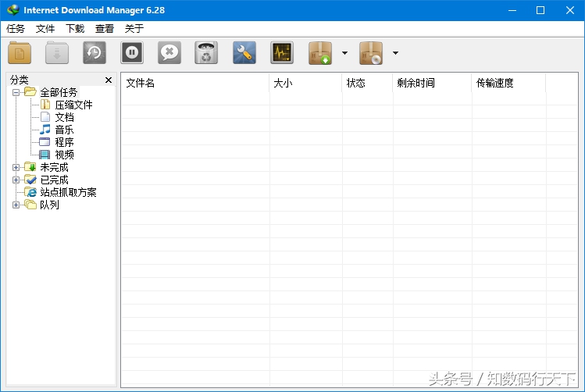Open dropdown arrow next to disc package
Screen dimensions: 585x392
(x=395, y=53)
